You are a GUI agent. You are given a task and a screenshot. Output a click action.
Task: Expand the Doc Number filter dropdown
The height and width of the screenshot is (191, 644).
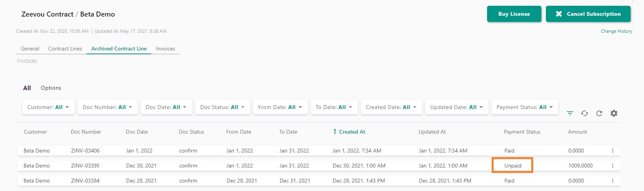pyautogui.click(x=107, y=107)
